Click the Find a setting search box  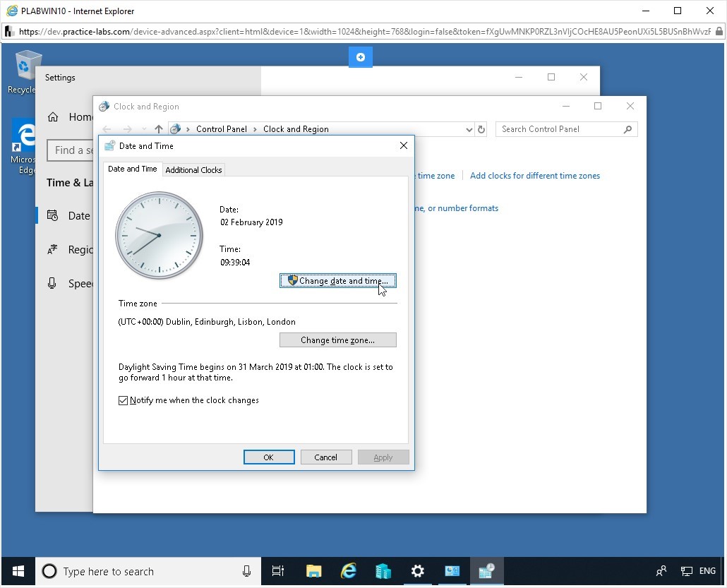pyautogui.click(x=71, y=150)
